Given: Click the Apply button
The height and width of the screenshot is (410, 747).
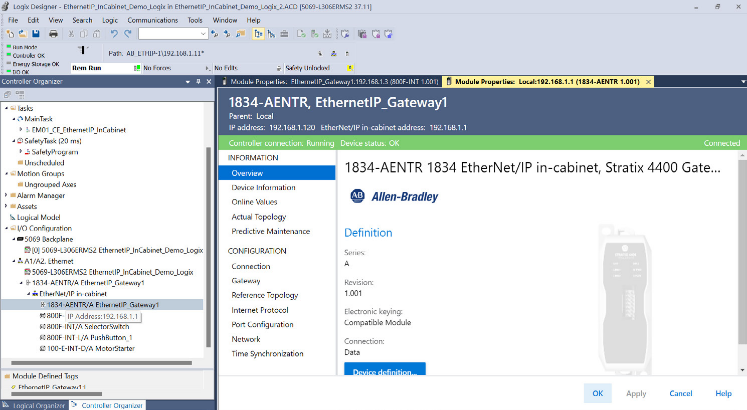Looking at the screenshot, I should click(636, 393).
